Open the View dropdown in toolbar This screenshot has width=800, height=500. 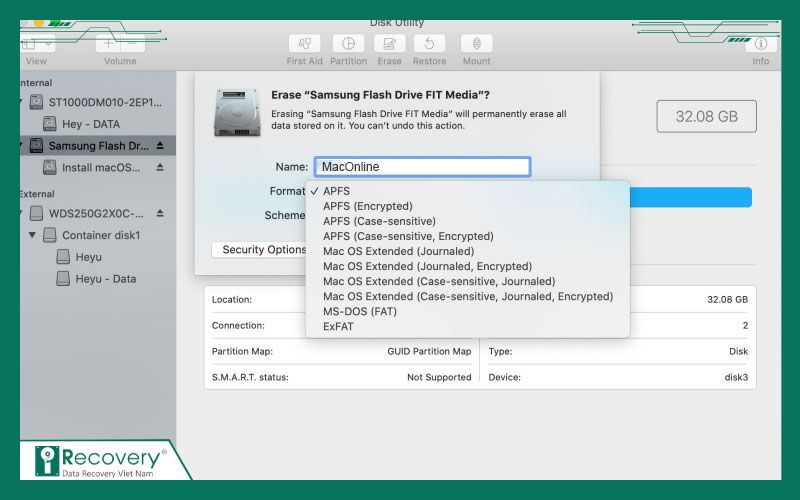click(38, 44)
